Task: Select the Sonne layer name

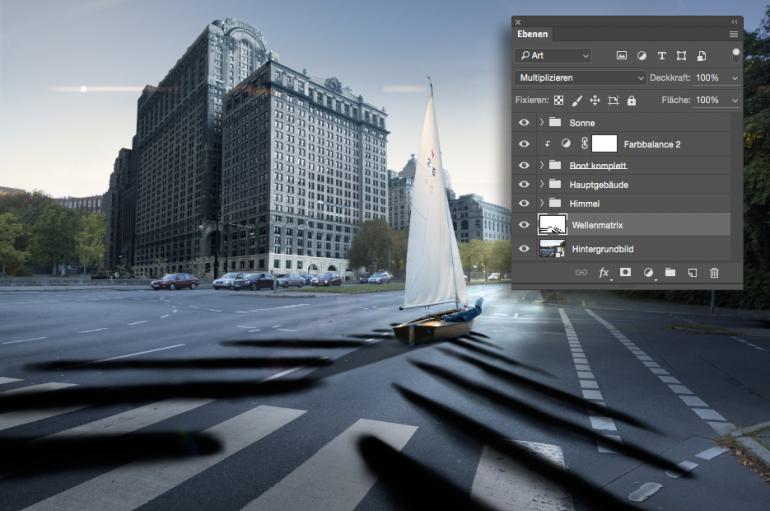Action: tap(582, 123)
